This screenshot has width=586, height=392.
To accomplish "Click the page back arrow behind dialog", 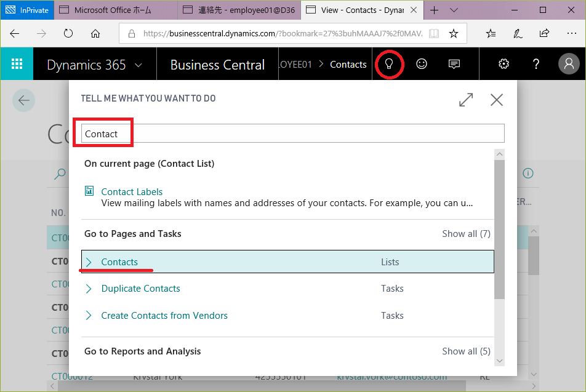I will 24,100.
